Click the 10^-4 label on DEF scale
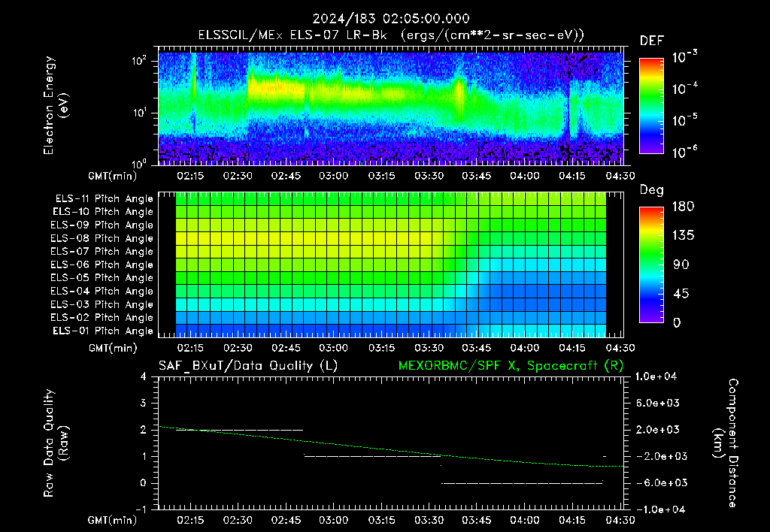 pyautogui.click(x=684, y=89)
